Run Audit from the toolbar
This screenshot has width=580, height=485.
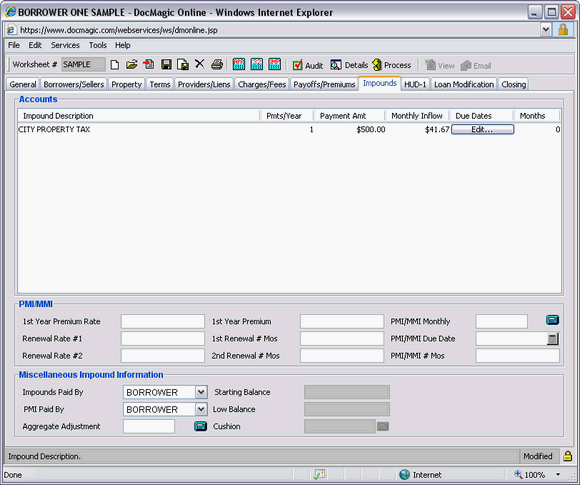(308, 65)
